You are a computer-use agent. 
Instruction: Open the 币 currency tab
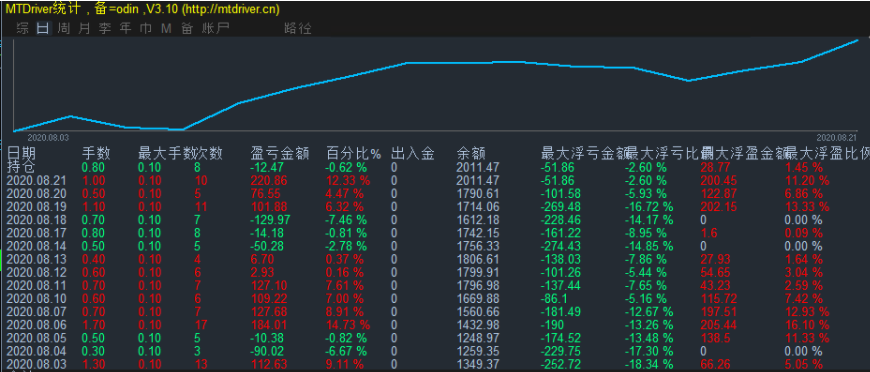tap(146, 28)
